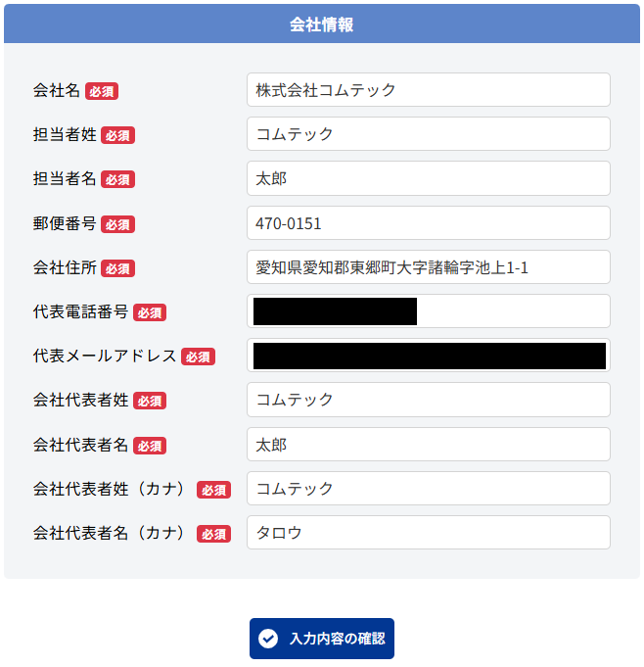Click the 会社住所 field label

65,267
